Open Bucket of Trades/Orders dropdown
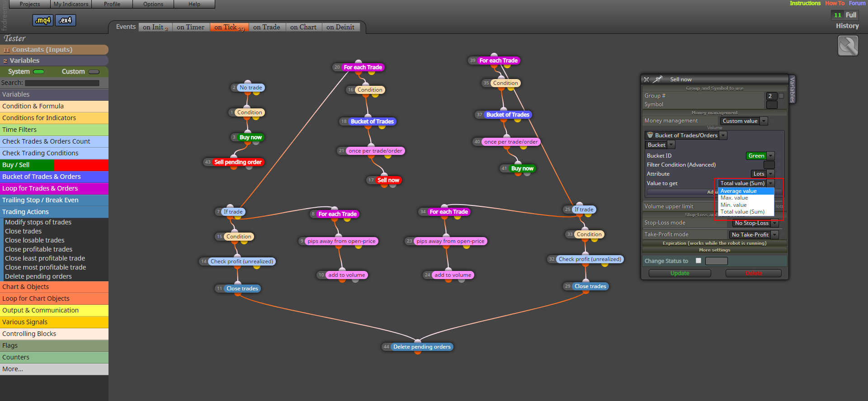Viewport: 868px width, 401px height. pyautogui.click(x=686, y=135)
